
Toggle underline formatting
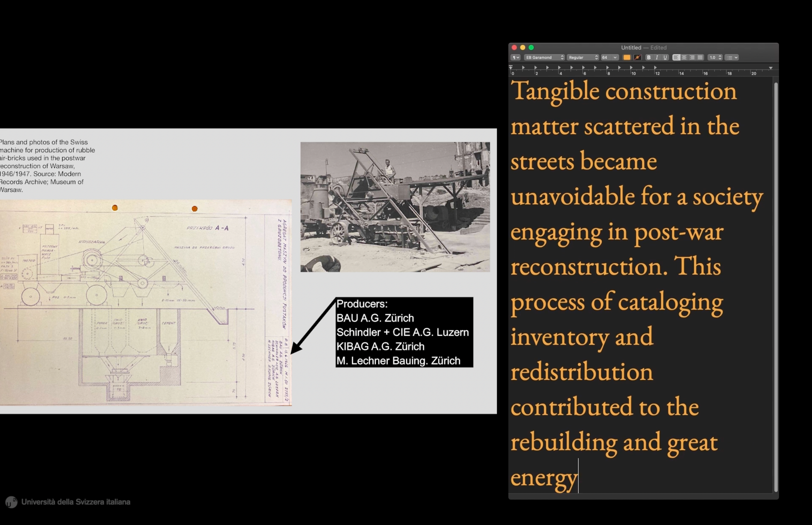coord(665,58)
